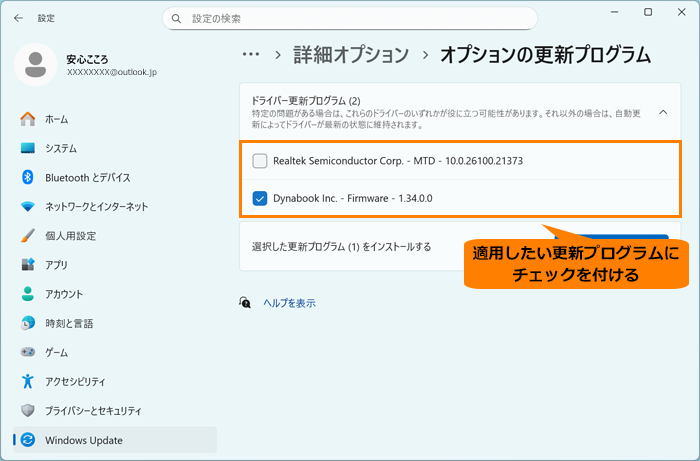Select the ネットワークとインターネット Wi-Fi icon
The image size is (700, 461).
pos(28,207)
